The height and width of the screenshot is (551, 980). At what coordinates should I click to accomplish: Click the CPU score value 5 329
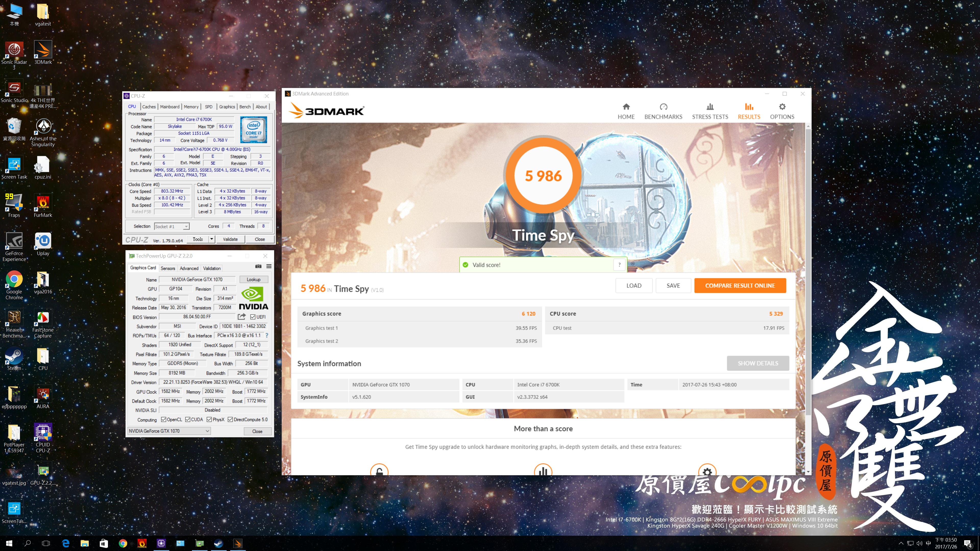click(x=776, y=314)
